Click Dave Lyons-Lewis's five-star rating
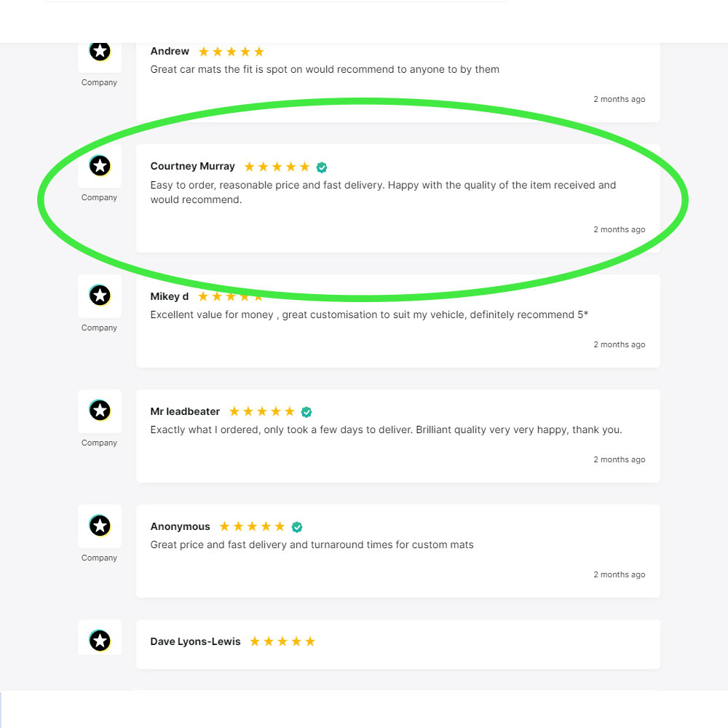Screen dimensions: 728x728 [x=282, y=641]
